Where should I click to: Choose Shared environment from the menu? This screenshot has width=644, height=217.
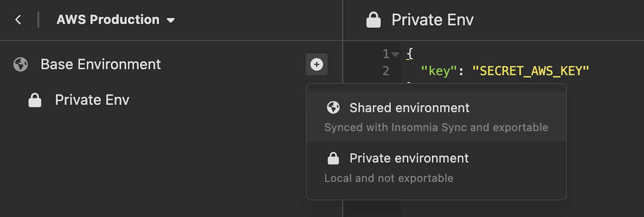[409, 108]
